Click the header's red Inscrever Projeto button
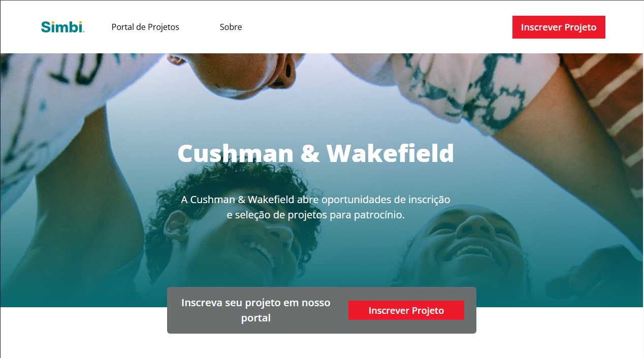 tap(559, 27)
